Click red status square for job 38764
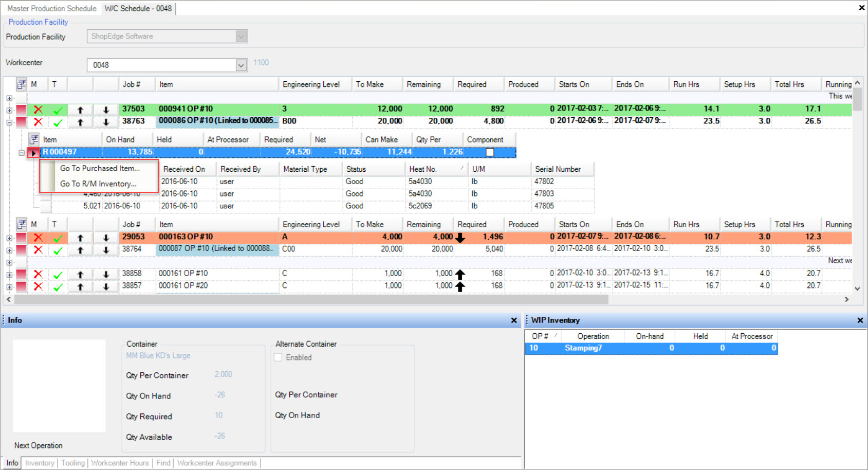 click(21, 250)
